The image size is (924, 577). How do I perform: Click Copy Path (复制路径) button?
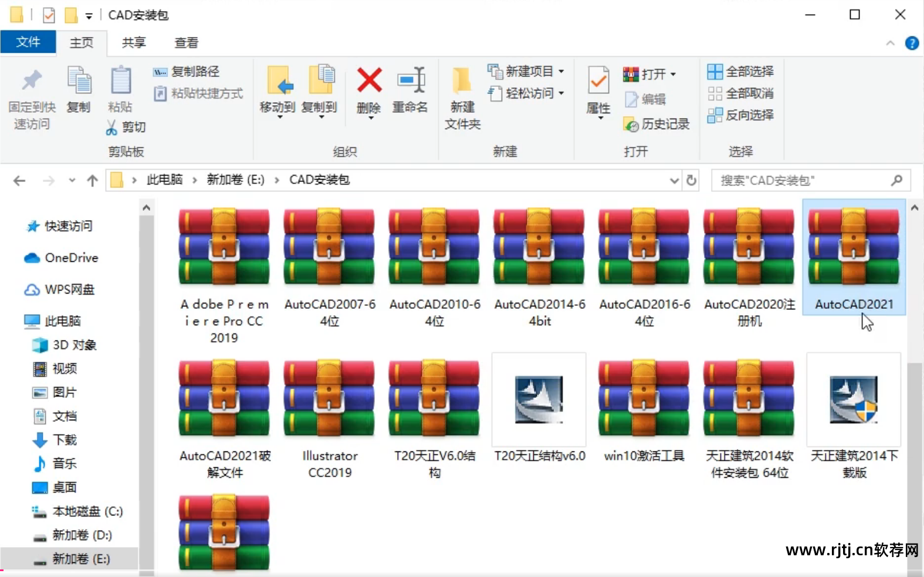click(186, 72)
